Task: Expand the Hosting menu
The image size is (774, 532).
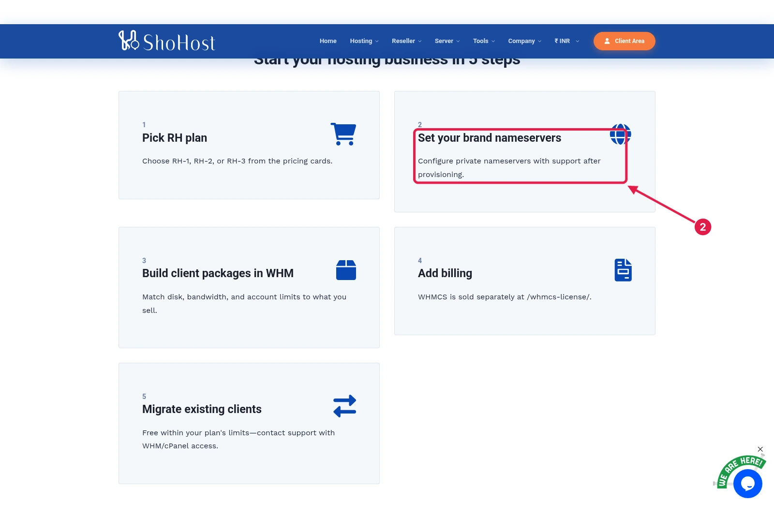Action: click(364, 41)
